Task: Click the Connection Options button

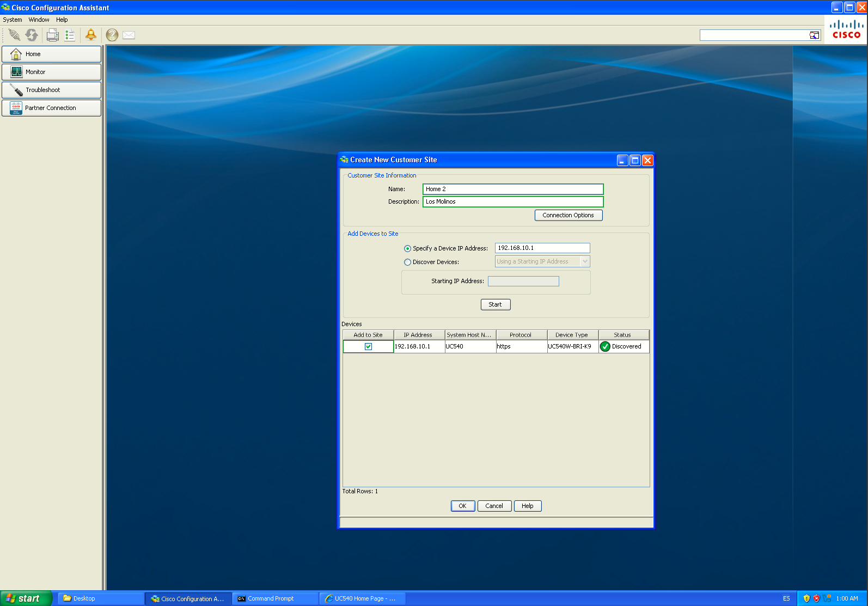Action: point(569,215)
